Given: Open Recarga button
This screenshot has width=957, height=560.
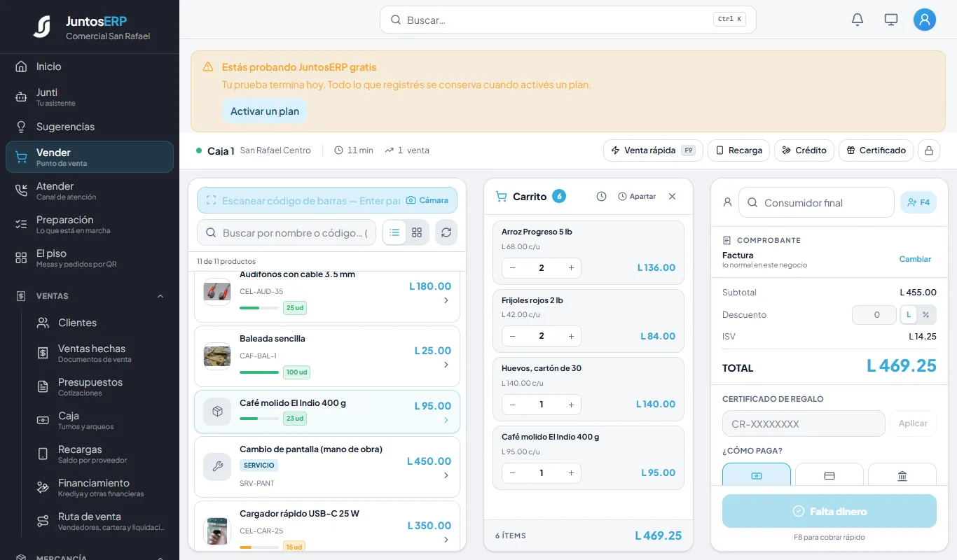Looking at the screenshot, I should coord(738,150).
